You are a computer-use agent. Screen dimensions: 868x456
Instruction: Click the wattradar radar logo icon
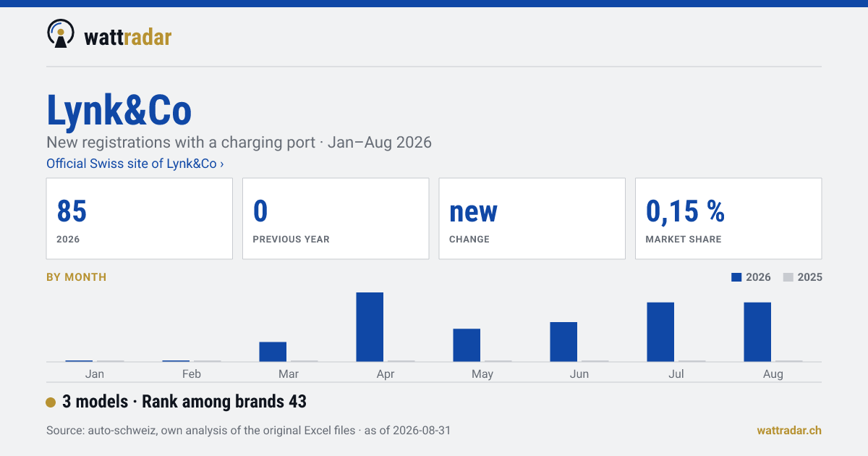pos(60,34)
